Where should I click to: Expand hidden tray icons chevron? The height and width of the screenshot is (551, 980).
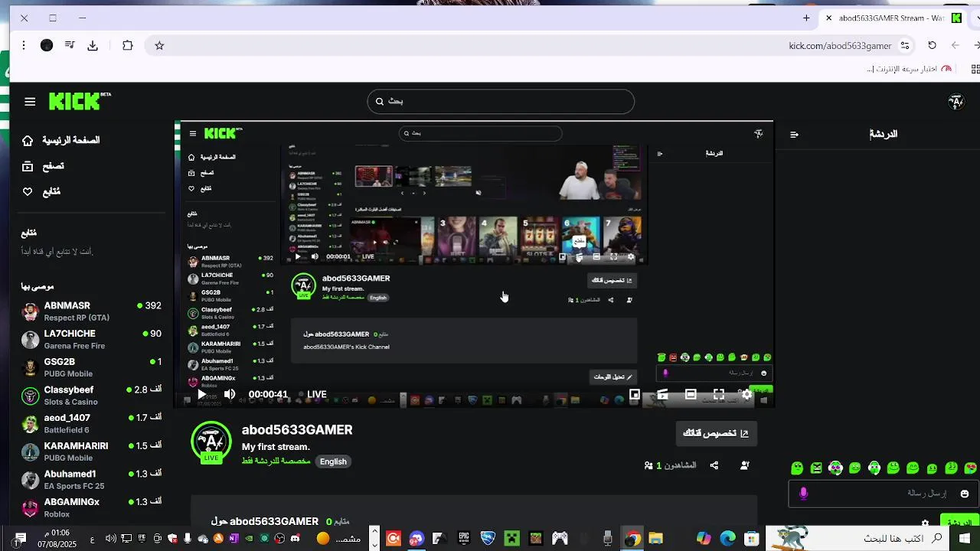point(374,530)
